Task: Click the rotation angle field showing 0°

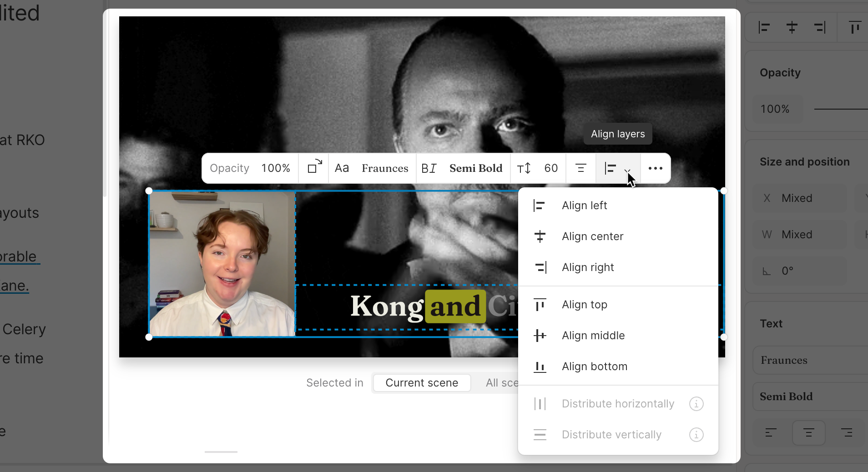Action: pos(801,271)
